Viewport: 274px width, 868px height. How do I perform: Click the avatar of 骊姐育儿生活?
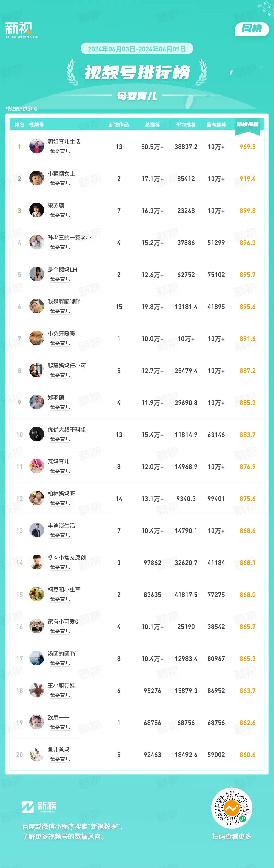click(36, 146)
